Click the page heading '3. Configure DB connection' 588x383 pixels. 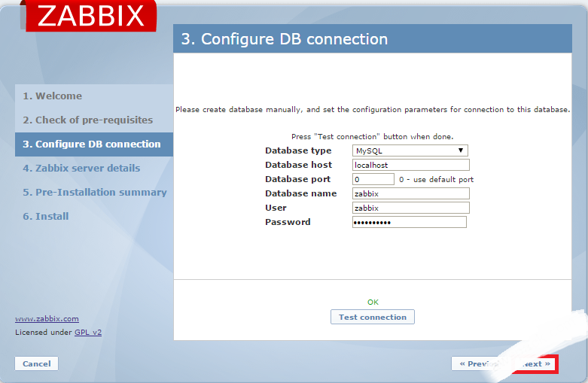(x=285, y=39)
